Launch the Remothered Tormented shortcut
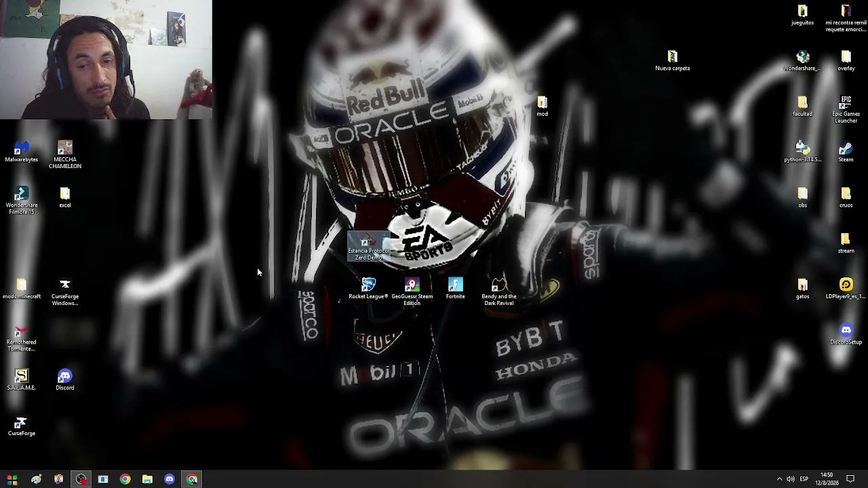This screenshot has height=488, width=868. (x=22, y=338)
